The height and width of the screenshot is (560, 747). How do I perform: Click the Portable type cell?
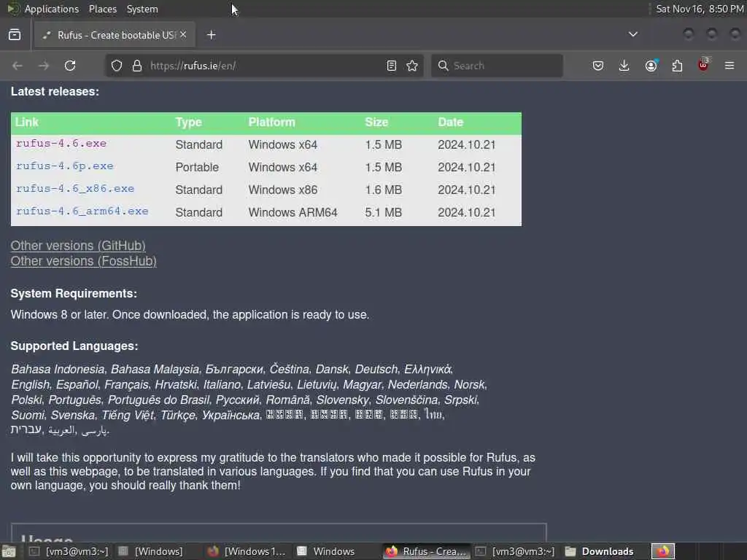pyautogui.click(x=197, y=167)
